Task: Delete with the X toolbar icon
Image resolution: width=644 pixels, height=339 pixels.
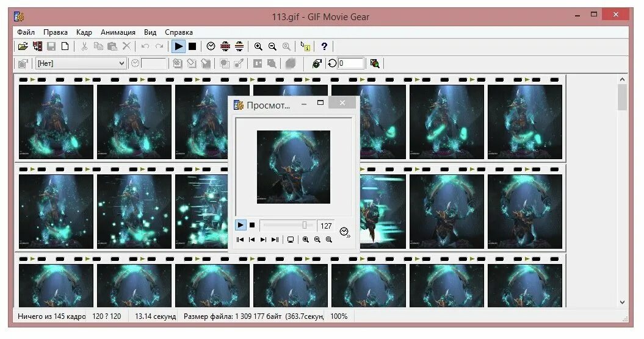Action: 126,46
